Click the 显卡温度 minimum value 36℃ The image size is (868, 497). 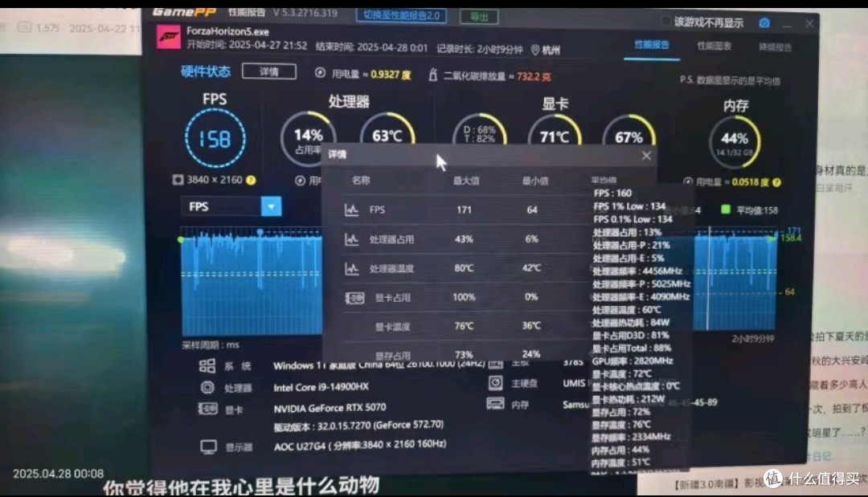[531, 326]
